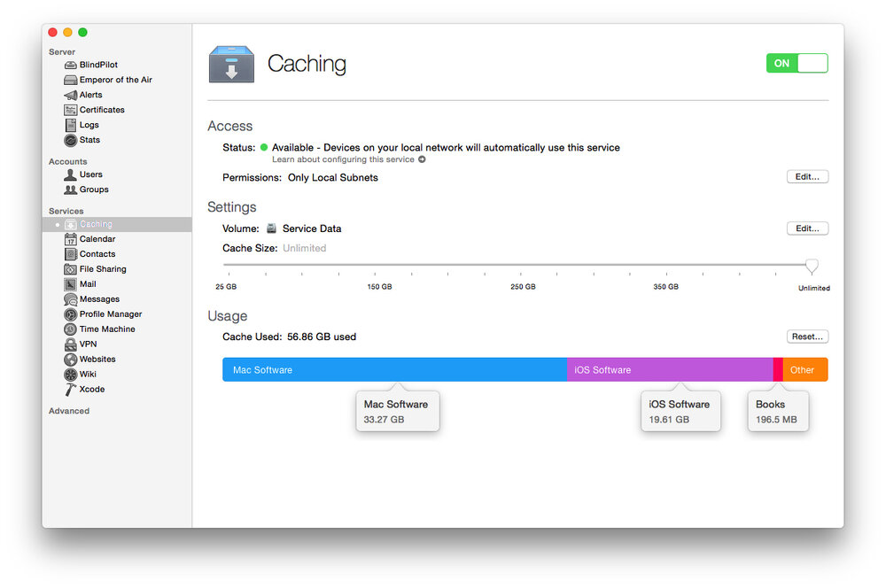Open the Profile Manager icon
Screen dimensions: 886x588
[71, 314]
